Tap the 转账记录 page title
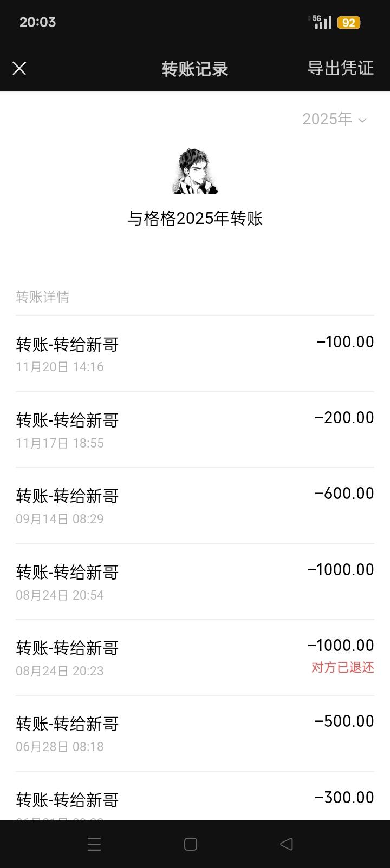390x868 pixels. click(195, 69)
